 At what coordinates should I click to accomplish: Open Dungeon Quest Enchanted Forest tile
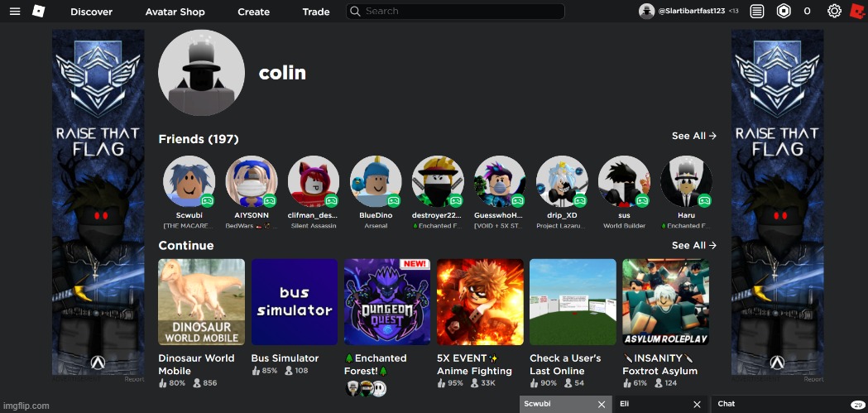tap(387, 302)
